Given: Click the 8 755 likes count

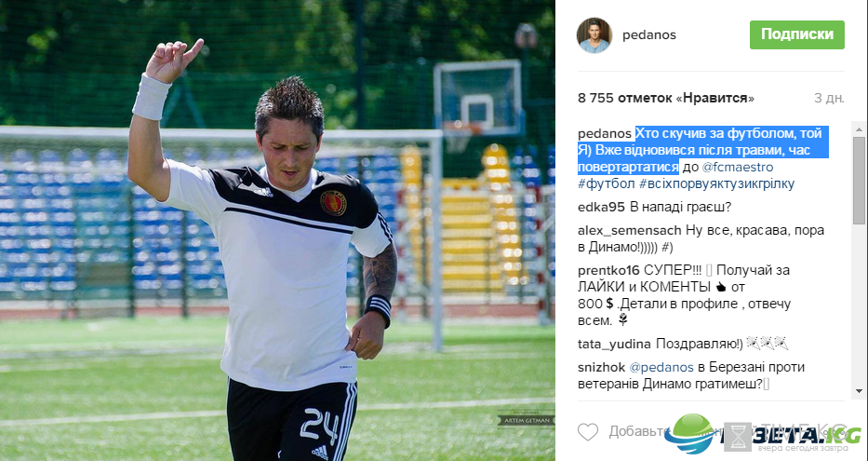Looking at the screenshot, I should [x=666, y=98].
